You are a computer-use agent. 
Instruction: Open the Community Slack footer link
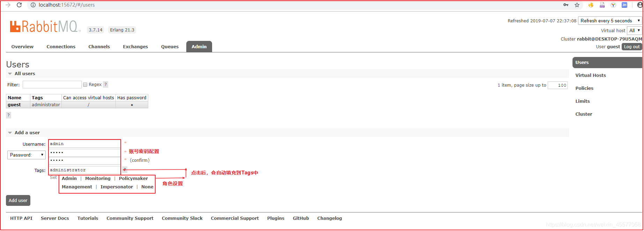click(x=182, y=218)
